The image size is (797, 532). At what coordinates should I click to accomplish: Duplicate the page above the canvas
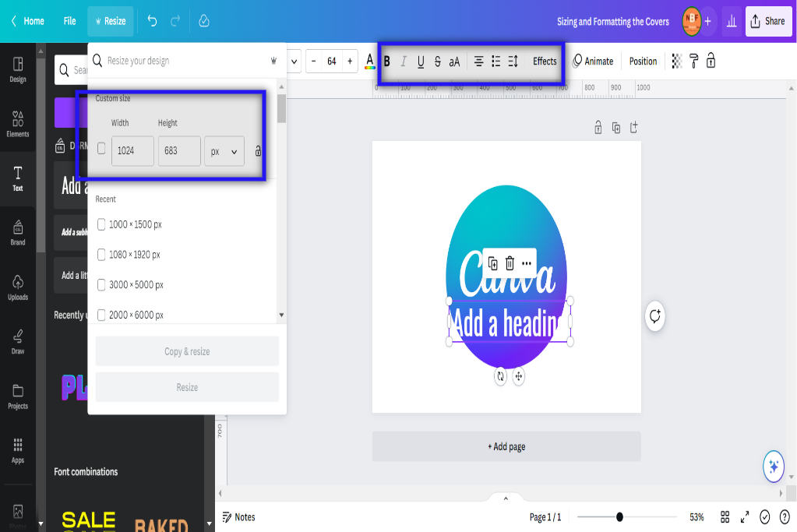click(x=616, y=128)
